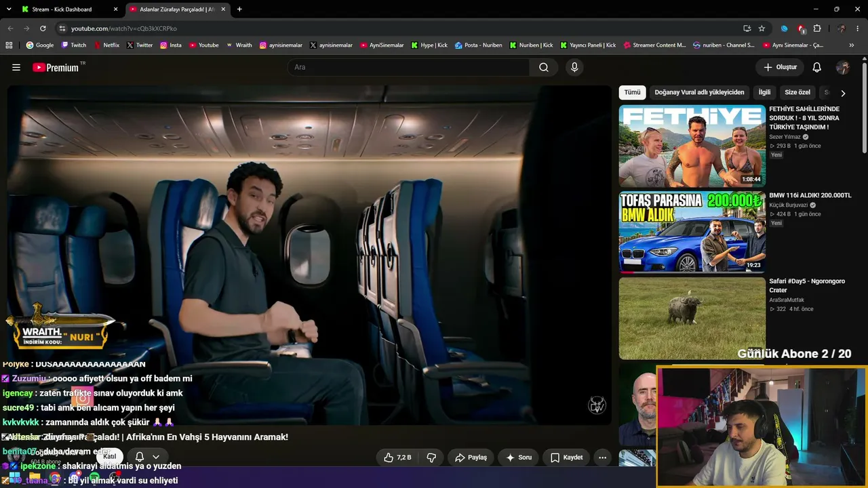The width and height of the screenshot is (868, 488).
Task: Open more actions three-dot menu
Action: (602, 457)
